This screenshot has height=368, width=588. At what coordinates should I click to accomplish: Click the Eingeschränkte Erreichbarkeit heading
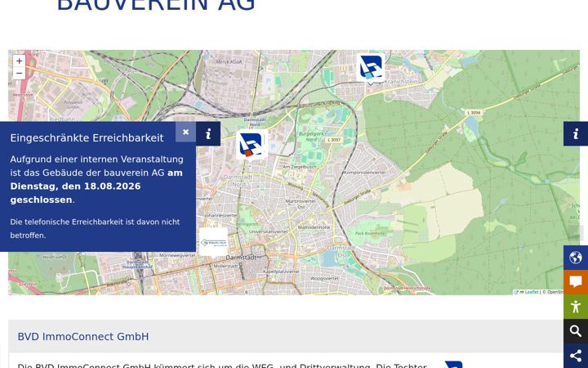[x=87, y=138]
